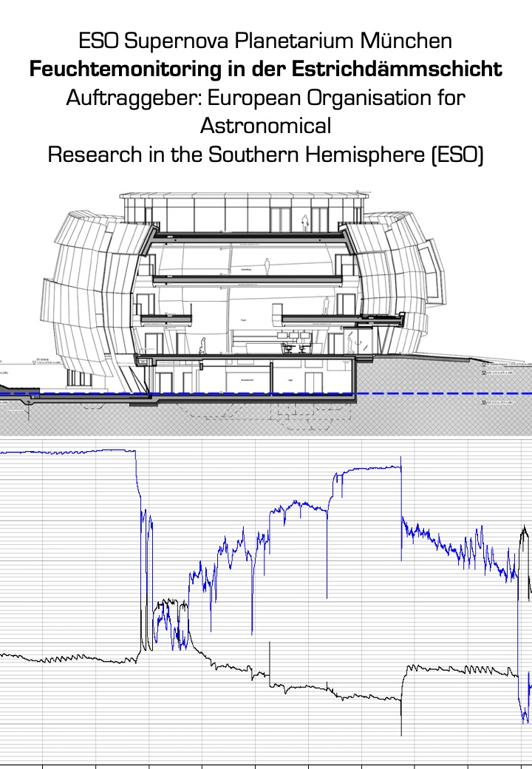Click the "Auftraggeber: European Organisation for" line

click(265, 98)
